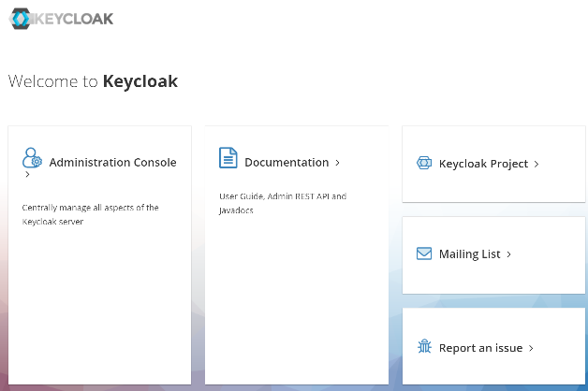Open the Keycloak Project link
The image size is (588, 391).
(483, 164)
